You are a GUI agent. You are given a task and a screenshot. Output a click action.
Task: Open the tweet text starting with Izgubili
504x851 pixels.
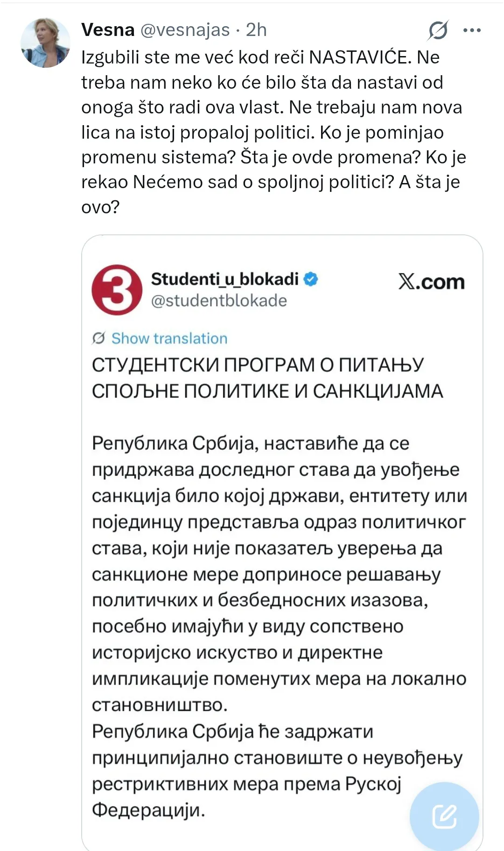pos(273,132)
